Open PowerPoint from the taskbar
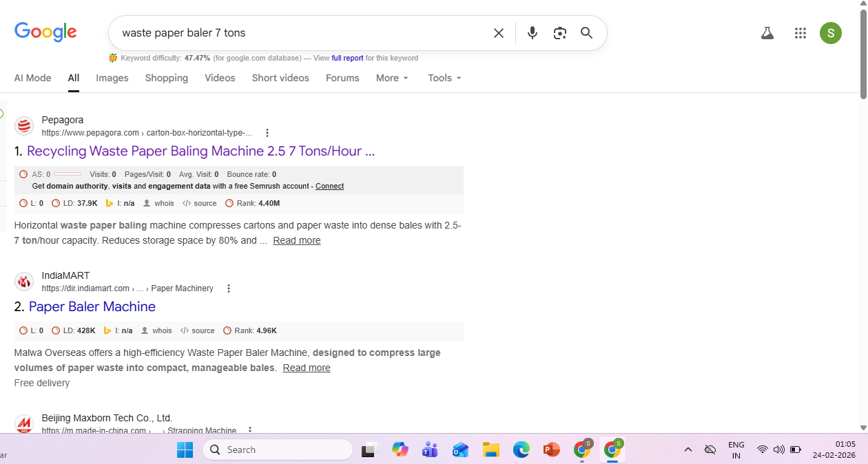868x464 pixels. 551,450
